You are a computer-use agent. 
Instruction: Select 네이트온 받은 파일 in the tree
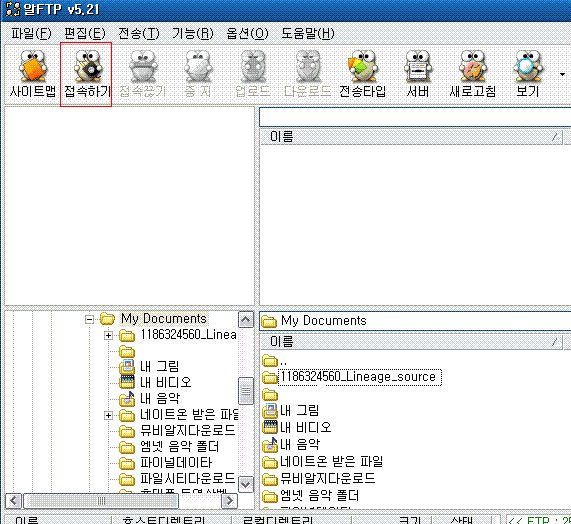[189, 415]
